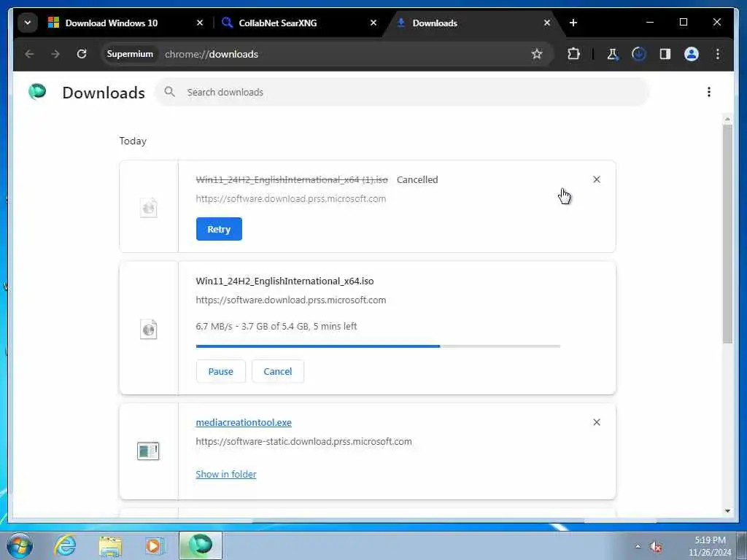Launch Internet Explorer from taskbar
This screenshot has width=747, height=560.
65,545
